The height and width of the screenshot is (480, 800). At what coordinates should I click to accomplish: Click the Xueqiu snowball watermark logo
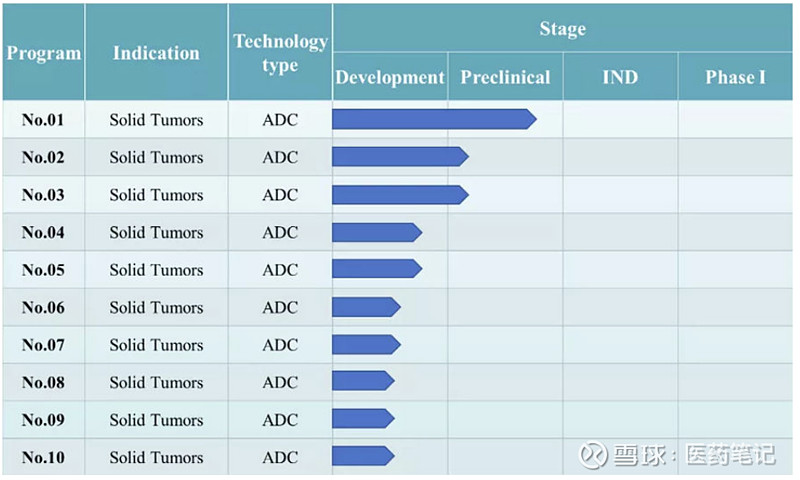click(x=592, y=455)
